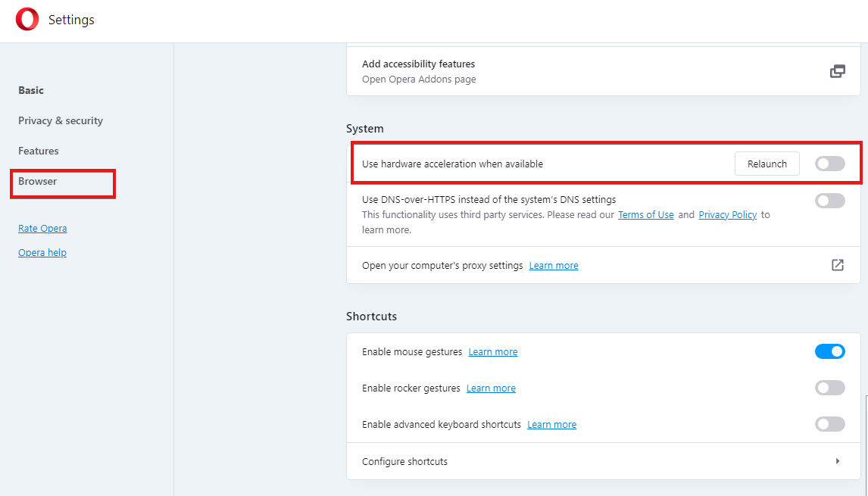Click Learn more next to proxy settings
Viewport: 868px width, 496px height.
coord(554,266)
